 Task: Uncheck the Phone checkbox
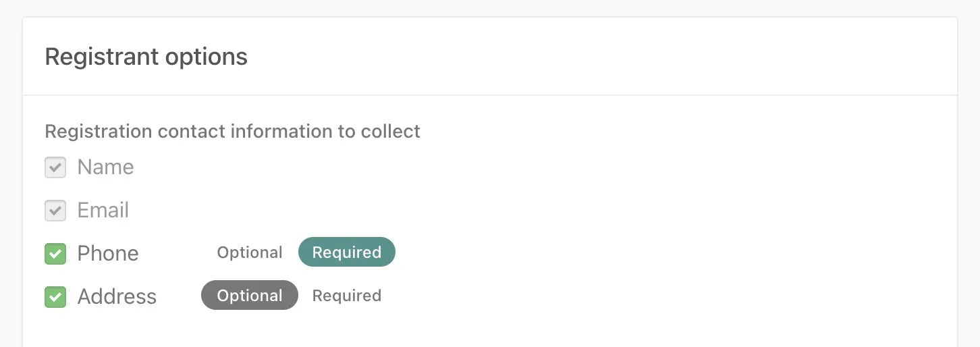tap(55, 254)
